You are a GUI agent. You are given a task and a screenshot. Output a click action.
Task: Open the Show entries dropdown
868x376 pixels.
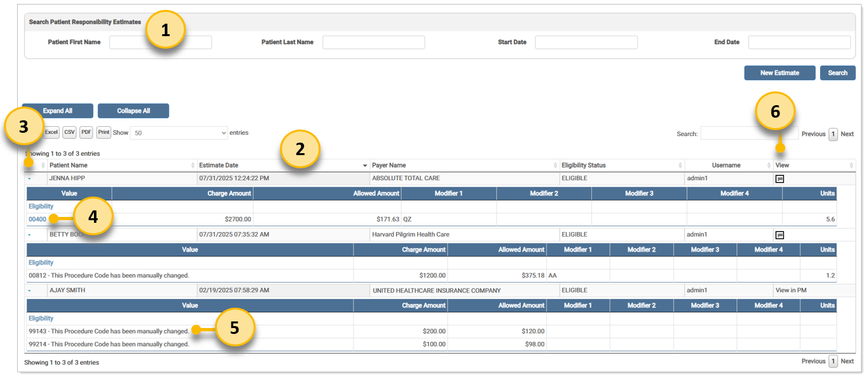click(178, 133)
